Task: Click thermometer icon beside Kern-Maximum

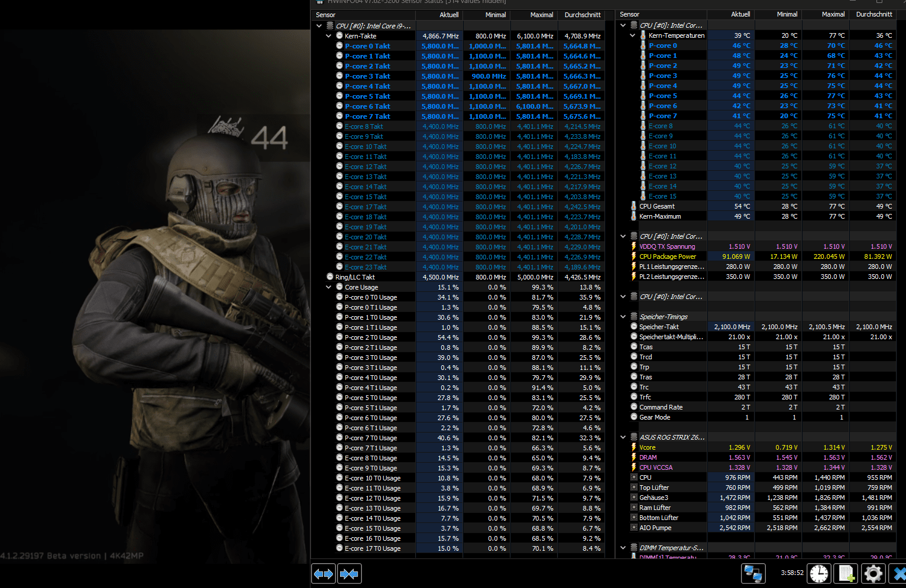Action: click(x=634, y=216)
